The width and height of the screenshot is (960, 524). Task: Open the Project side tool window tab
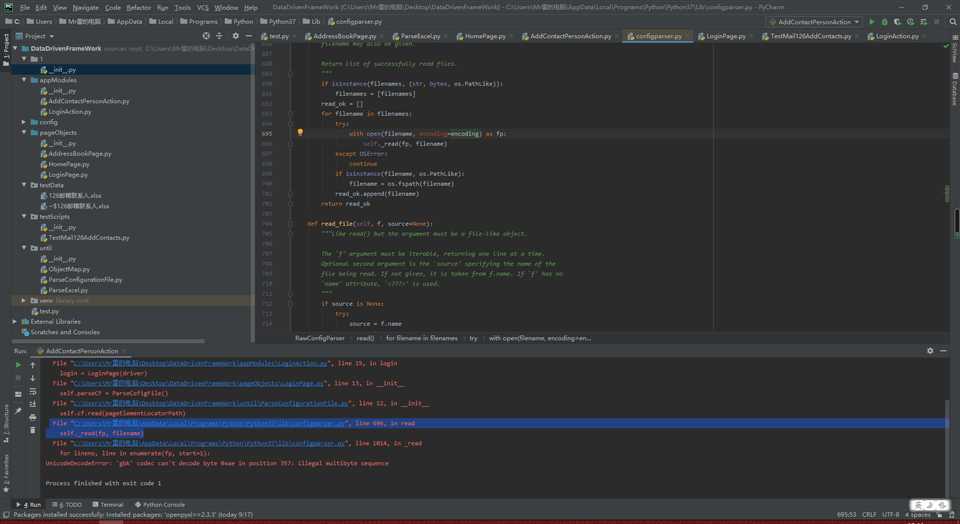(6, 50)
